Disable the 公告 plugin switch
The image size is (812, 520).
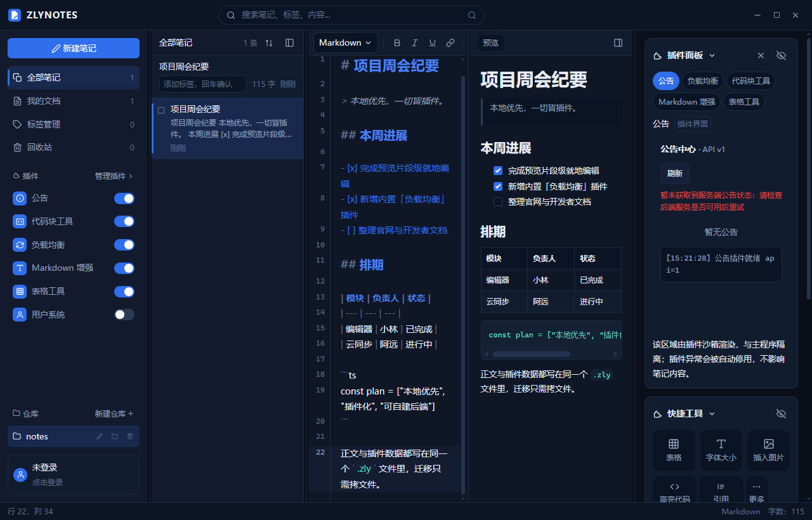[124, 198]
